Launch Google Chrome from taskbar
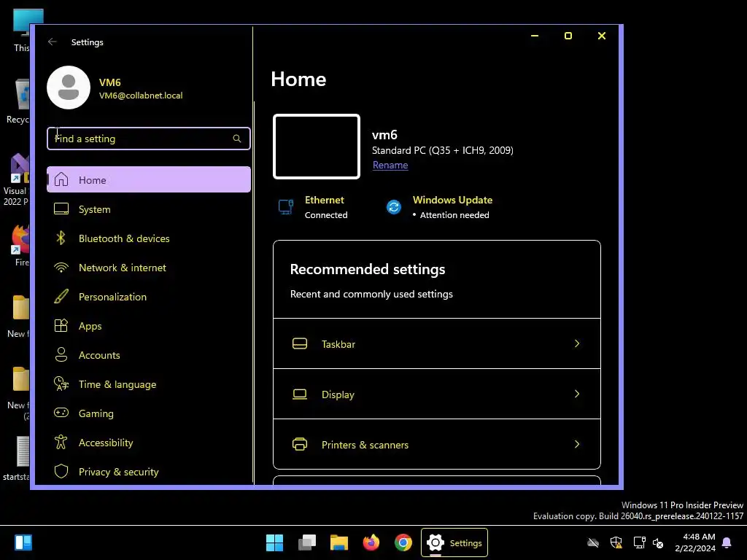747x560 pixels. 403,542
